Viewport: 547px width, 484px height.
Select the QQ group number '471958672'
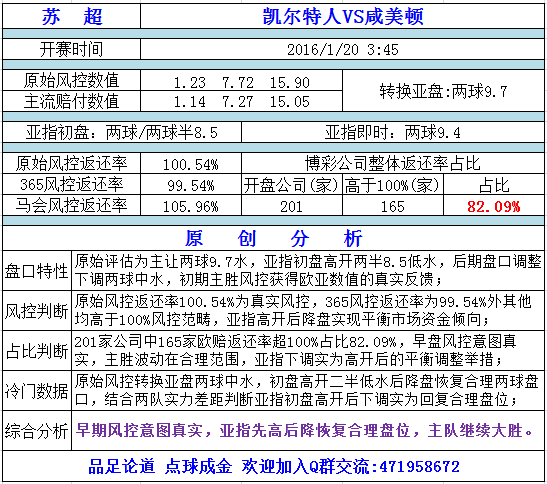pos(419,467)
